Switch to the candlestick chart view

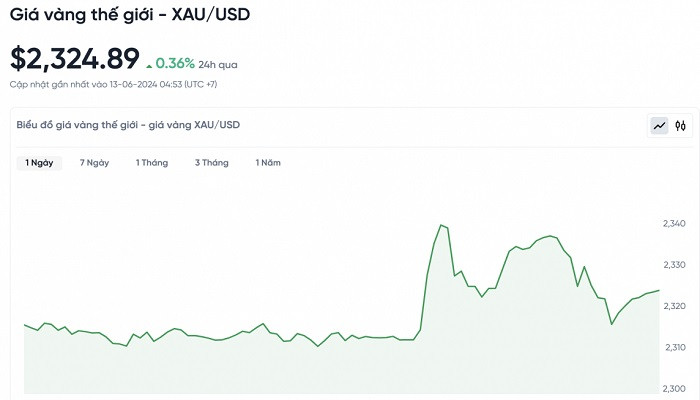coord(680,126)
